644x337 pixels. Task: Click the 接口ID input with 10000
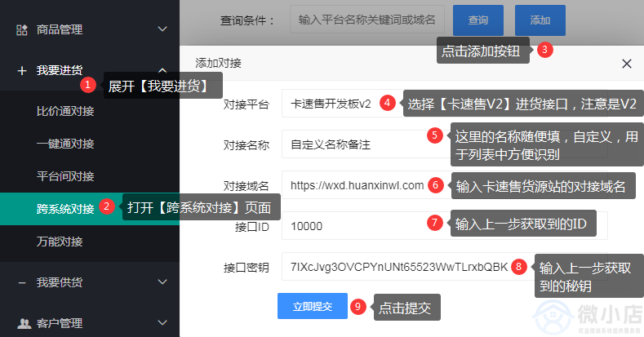444,226
